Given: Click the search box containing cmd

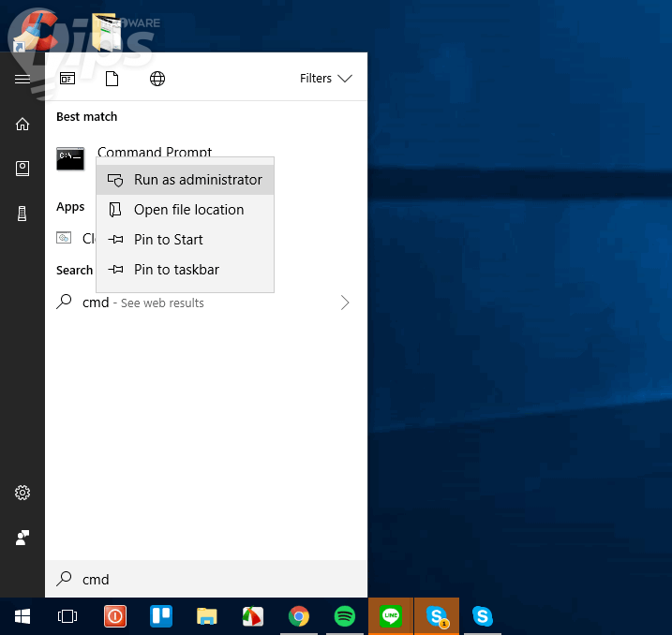Looking at the screenshot, I should coord(206,580).
